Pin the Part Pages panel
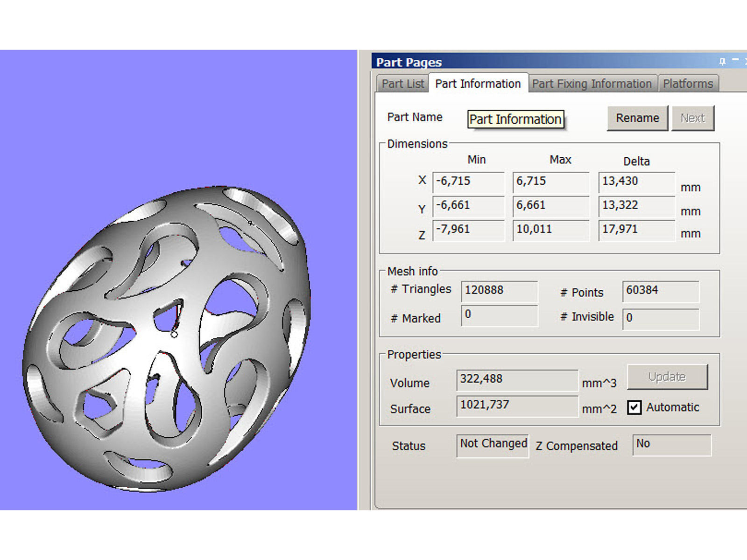The image size is (747, 560). (722, 61)
